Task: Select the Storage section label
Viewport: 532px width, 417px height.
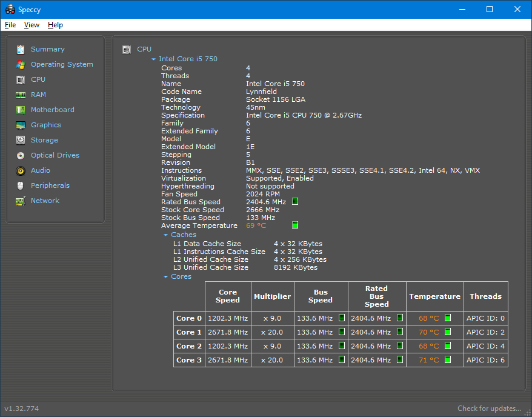Action: [44, 140]
